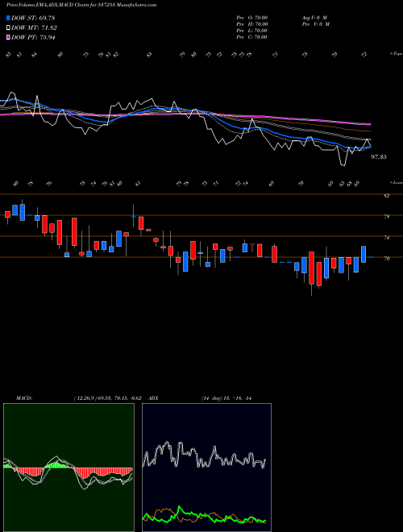
Task: Click the ADX heading label
Action: pyautogui.click(x=153, y=398)
